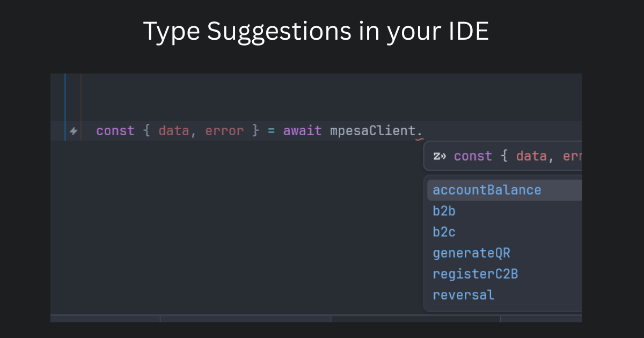644x338 pixels.
Task: Click the purple const keyword in the editor line
Action: (x=115, y=130)
